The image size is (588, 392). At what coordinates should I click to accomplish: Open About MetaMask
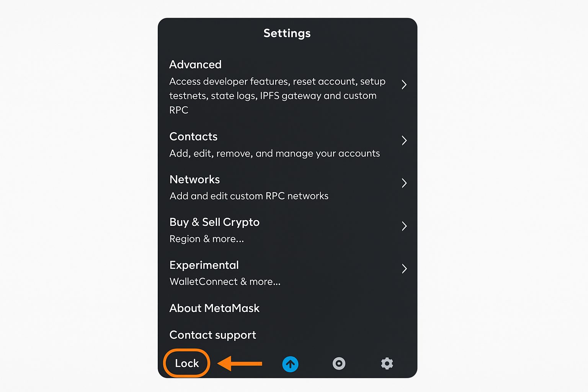[214, 308]
